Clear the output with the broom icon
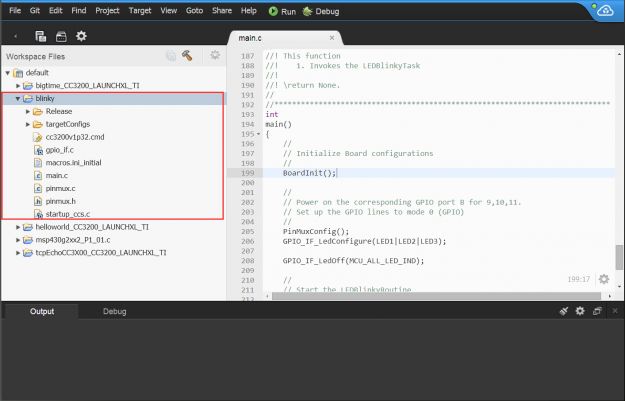This screenshot has width=625, height=401. 563,311
